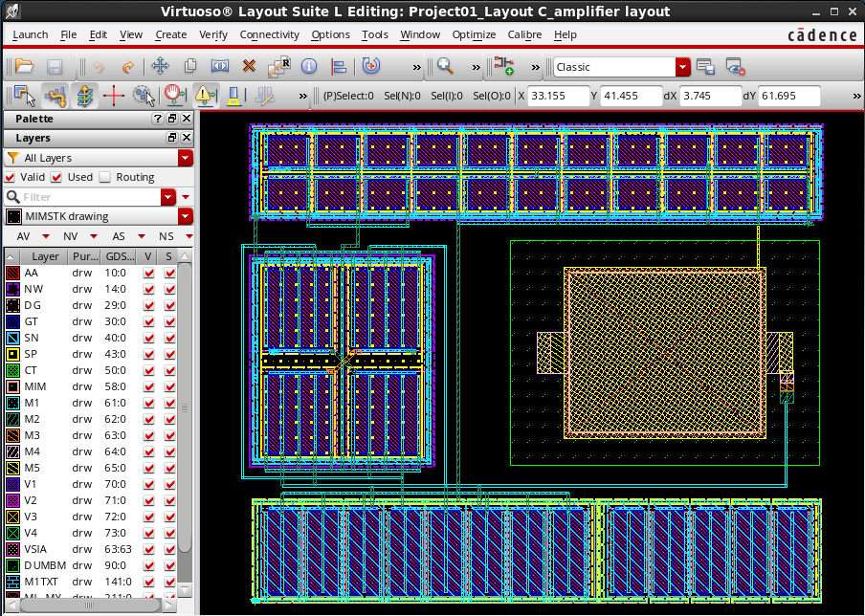Toggle visibility checkbox for V3 layer
Image resolution: width=865 pixels, height=616 pixels.
point(148,517)
